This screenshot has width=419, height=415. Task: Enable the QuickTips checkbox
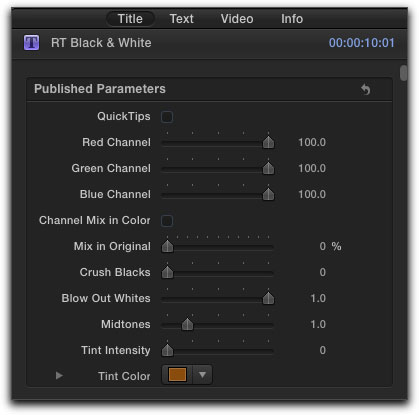pos(167,117)
